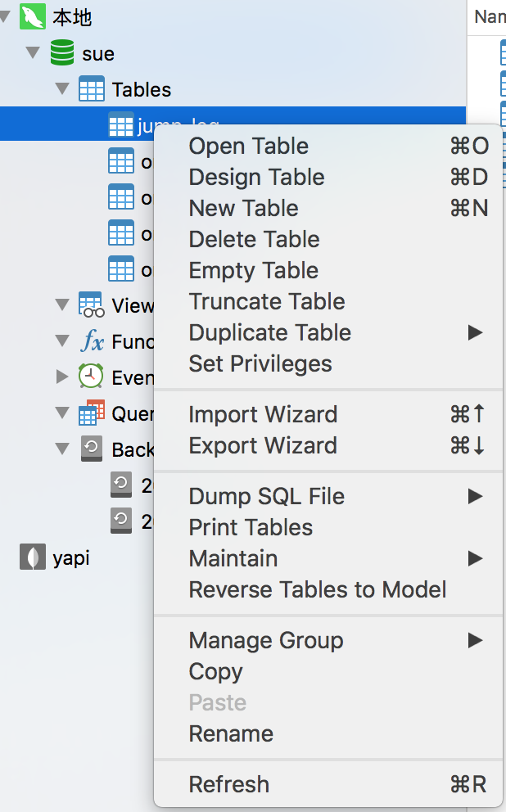The height and width of the screenshot is (812, 506).
Task: Click the Events alarm clock icon
Action: tap(91, 377)
